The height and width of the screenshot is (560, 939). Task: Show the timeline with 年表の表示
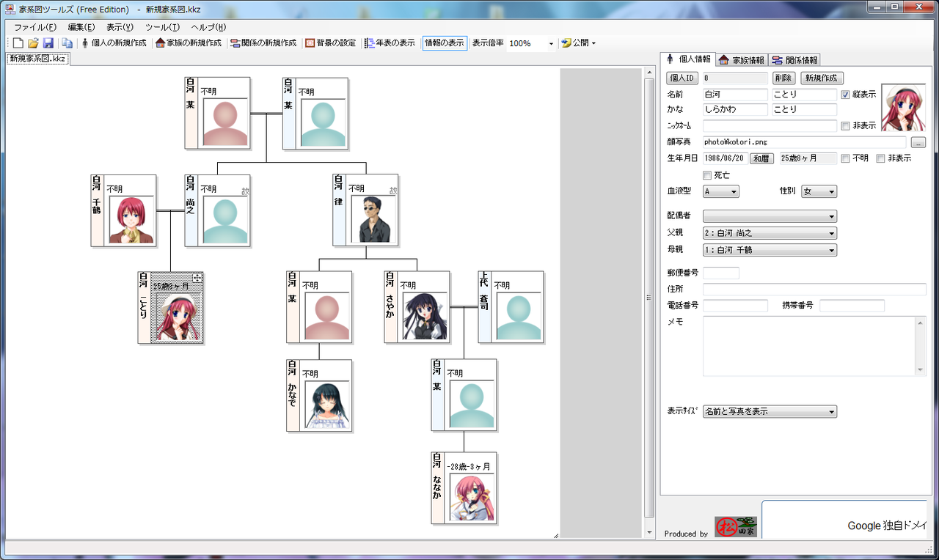tap(390, 43)
